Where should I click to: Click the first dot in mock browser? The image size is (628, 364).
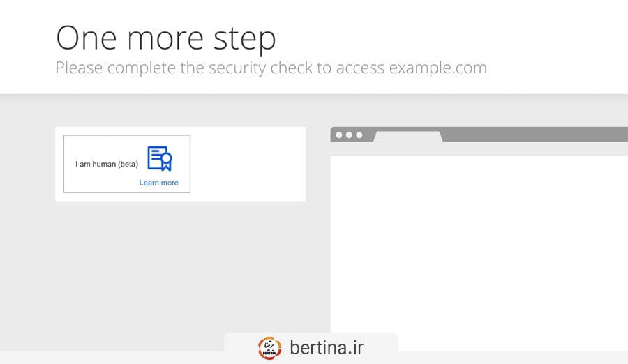tap(339, 135)
